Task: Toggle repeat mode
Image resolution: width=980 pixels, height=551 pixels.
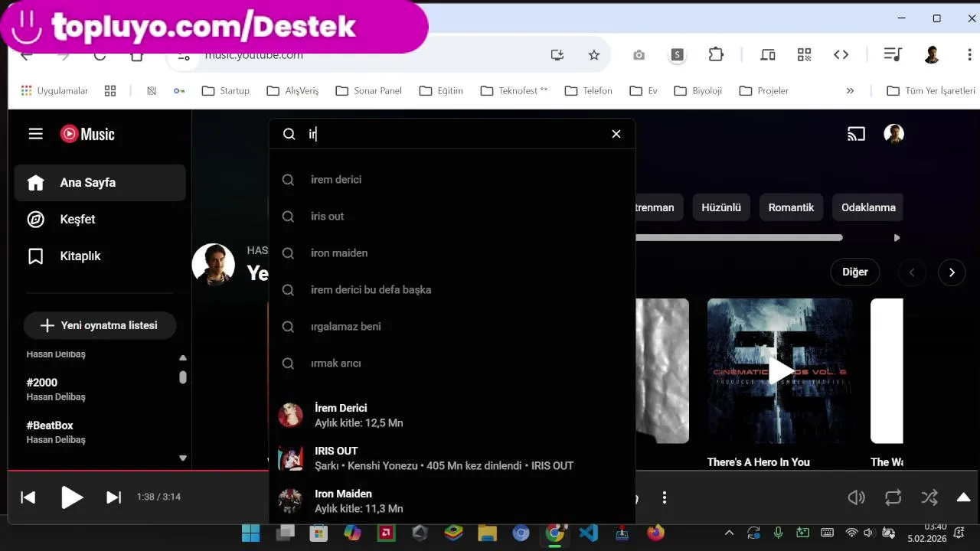Action: coord(893,497)
